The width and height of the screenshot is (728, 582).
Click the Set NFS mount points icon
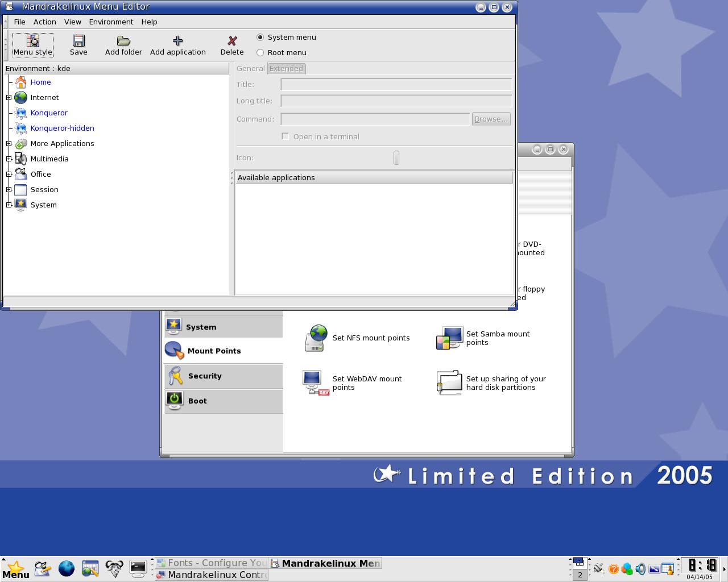pos(316,338)
